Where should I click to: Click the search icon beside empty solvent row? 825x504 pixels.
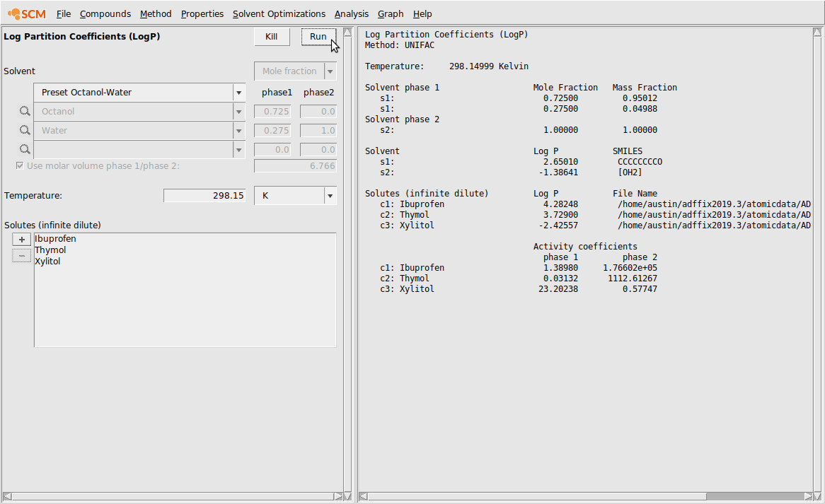pos(25,150)
